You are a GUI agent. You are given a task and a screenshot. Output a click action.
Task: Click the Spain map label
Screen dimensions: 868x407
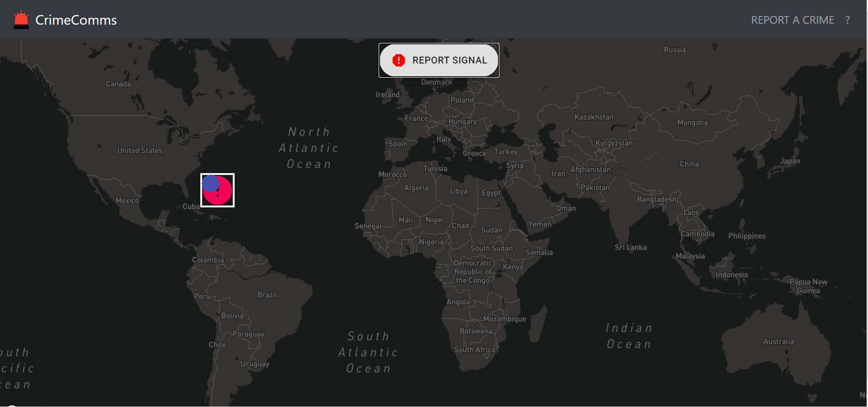point(398,143)
